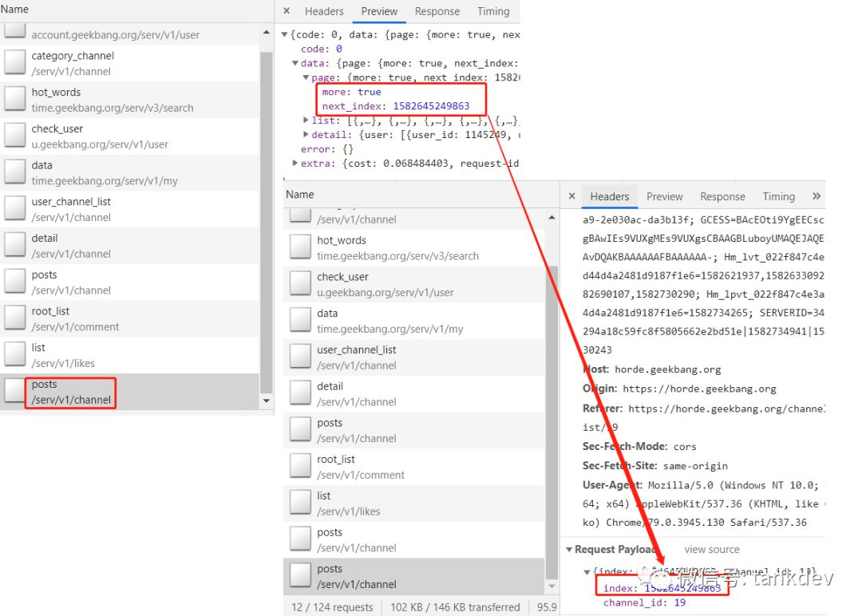
Task: Open the Response tab in the upper pane
Action: [x=437, y=11]
